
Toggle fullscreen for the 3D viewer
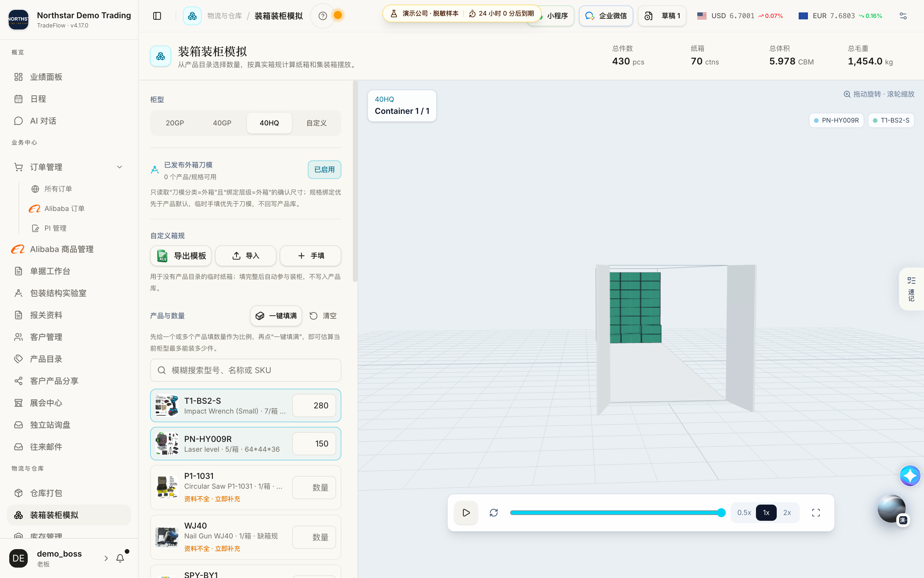[x=816, y=513]
